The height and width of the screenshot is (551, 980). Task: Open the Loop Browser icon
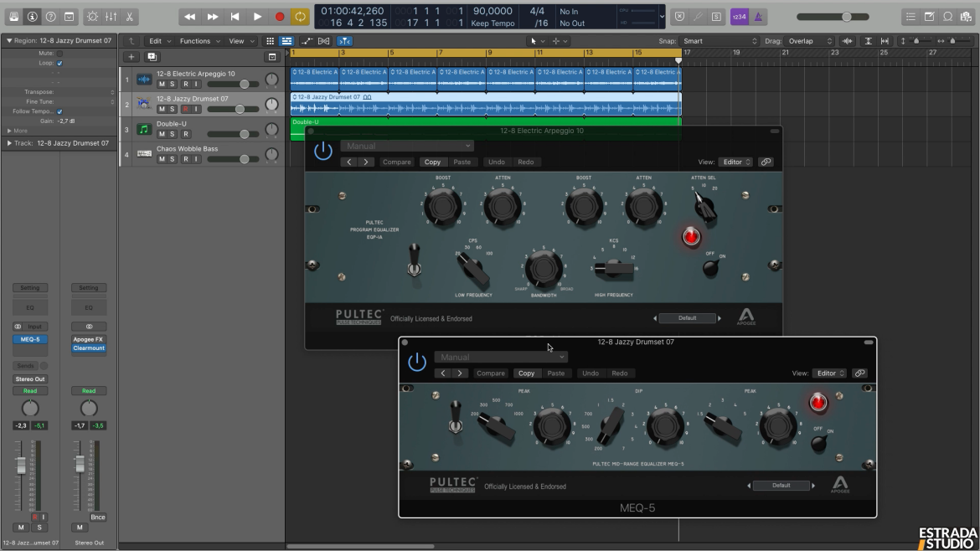pos(948,17)
